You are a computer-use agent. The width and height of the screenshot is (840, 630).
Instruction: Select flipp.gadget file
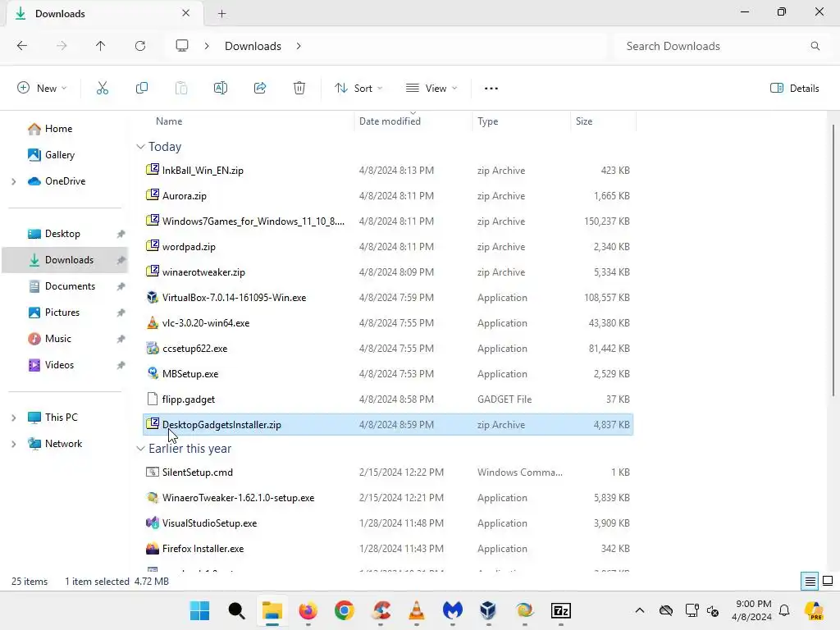(x=388, y=399)
